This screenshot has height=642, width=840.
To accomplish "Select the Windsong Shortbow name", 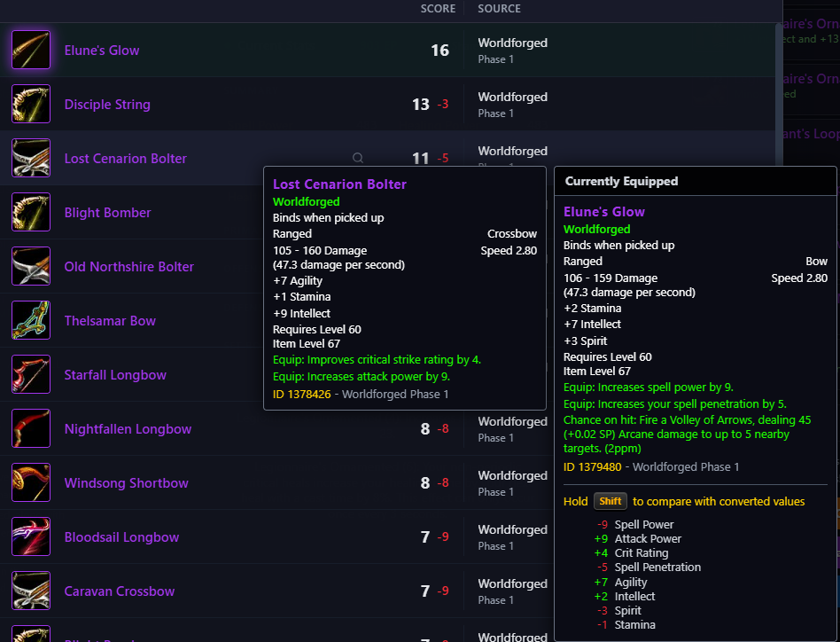I will click(x=127, y=483).
